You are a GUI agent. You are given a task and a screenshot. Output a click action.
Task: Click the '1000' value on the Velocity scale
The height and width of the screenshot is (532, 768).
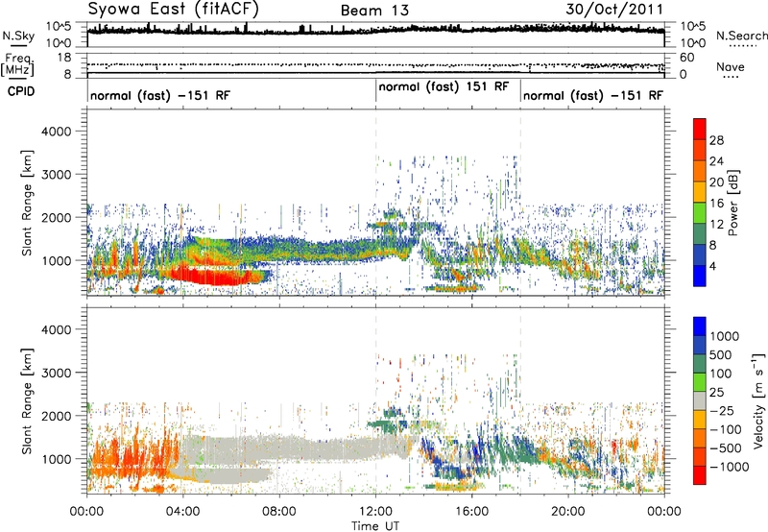(x=725, y=336)
